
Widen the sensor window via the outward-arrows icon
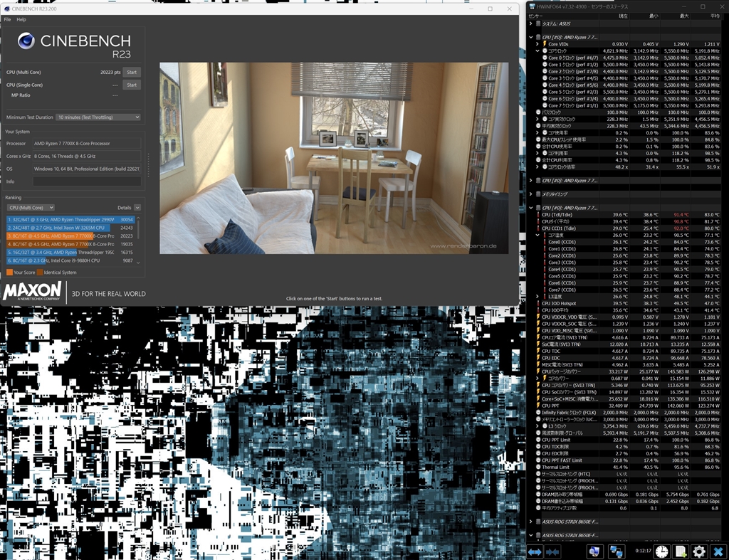pyautogui.click(x=535, y=551)
